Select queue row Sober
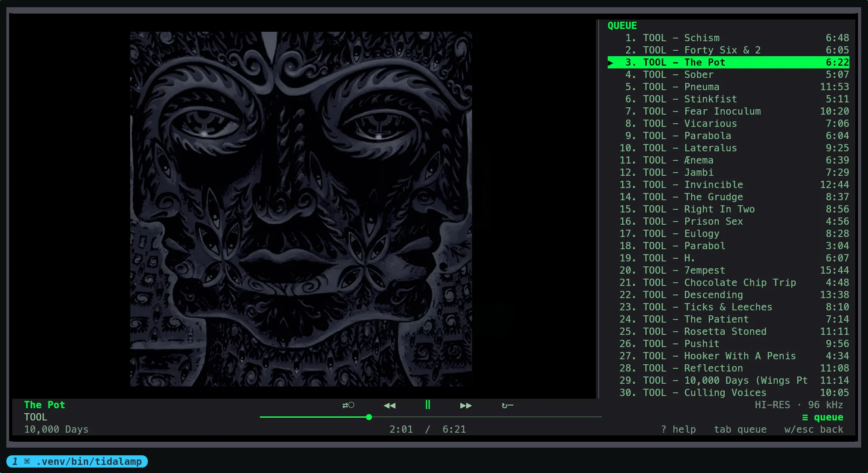The width and height of the screenshot is (868, 473). tap(728, 75)
